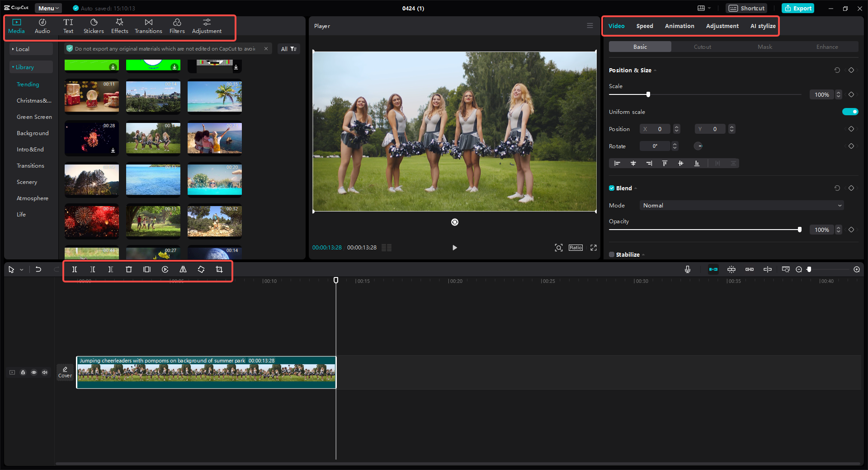
Task: Open the Filters panel
Action: point(177,25)
